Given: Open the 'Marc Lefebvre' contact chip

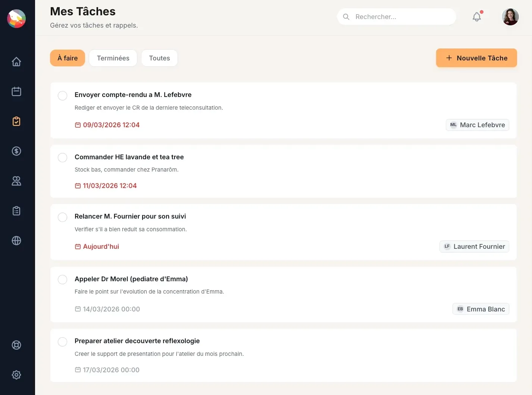Looking at the screenshot, I should [477, 125].
